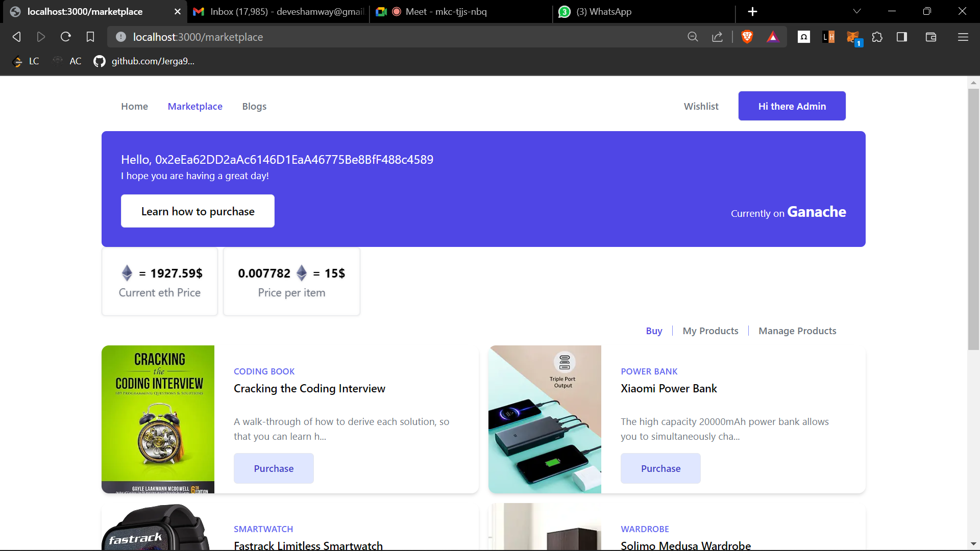Select the My Products tab

point(710,331)
